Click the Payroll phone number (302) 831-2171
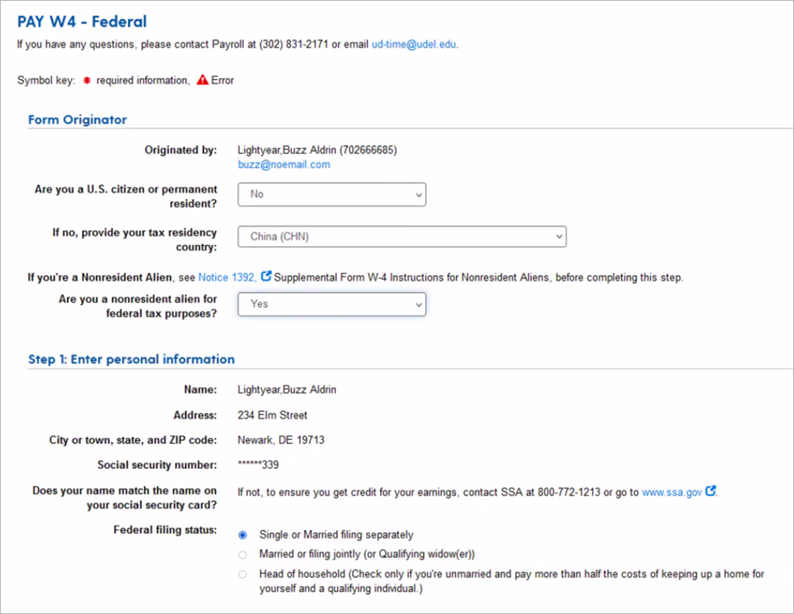Viewport: 794px width, 614px height. point(294,45)
